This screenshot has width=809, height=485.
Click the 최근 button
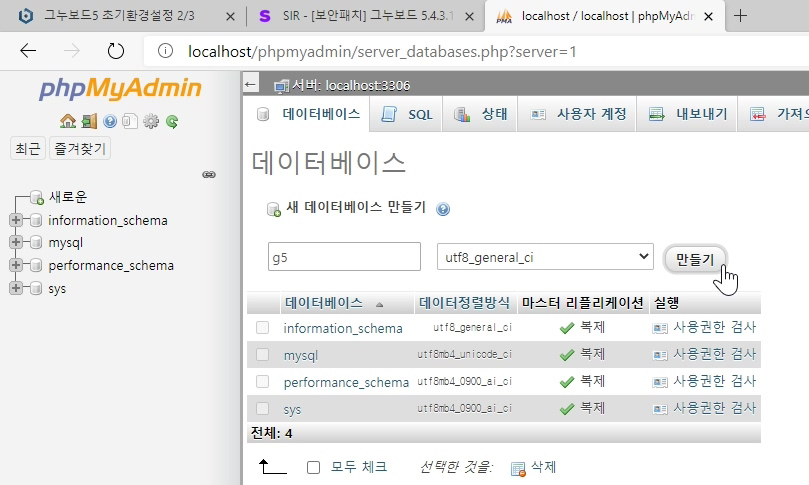click(28, 149)
